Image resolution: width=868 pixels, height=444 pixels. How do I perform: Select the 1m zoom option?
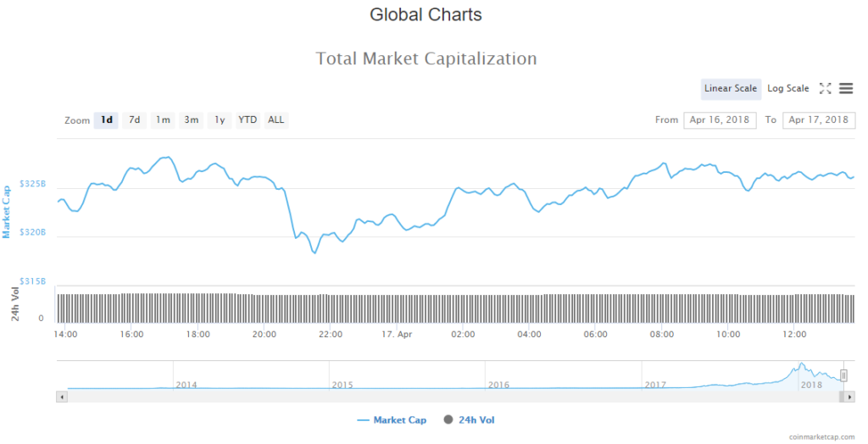click(163, 120)
